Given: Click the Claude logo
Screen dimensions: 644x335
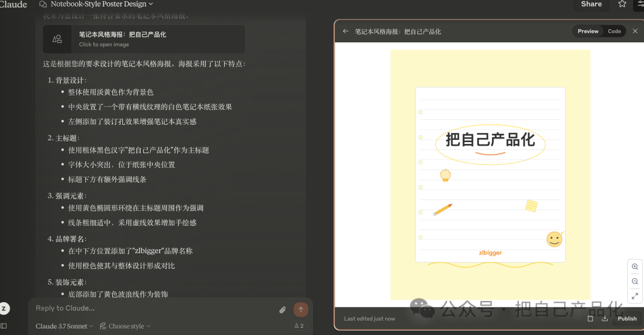Looking at the screenshot, I should point(13,4).
